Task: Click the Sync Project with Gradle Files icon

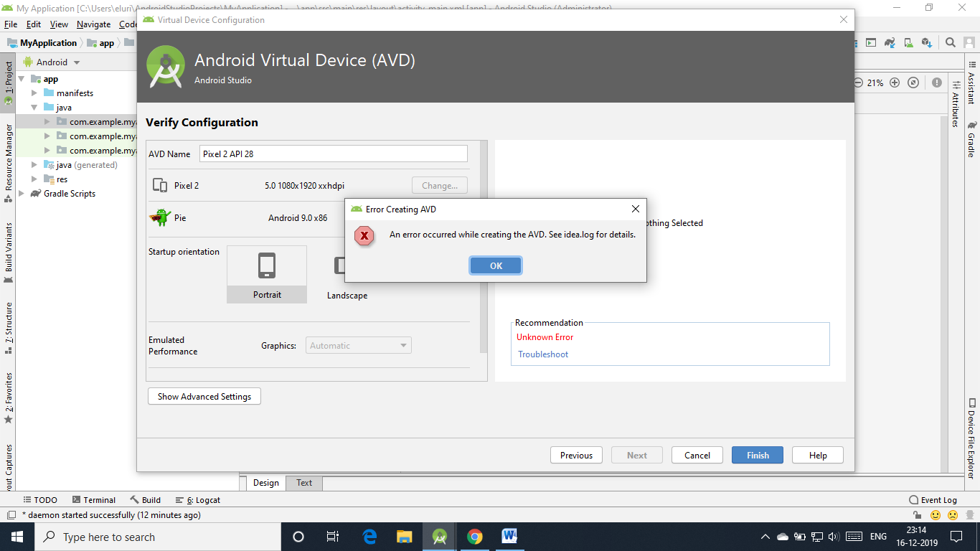Action: pos(890,43)
